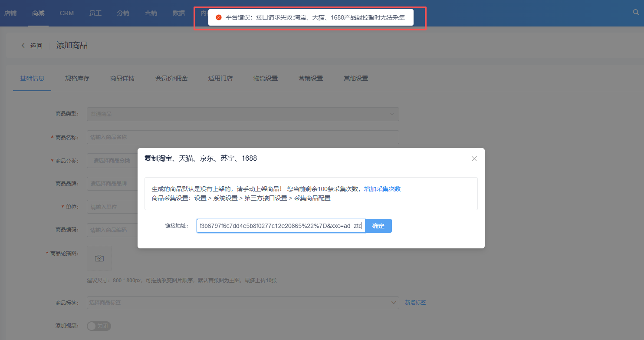
Task: Click the 增加采集次数 link
Action: [382, 189]
